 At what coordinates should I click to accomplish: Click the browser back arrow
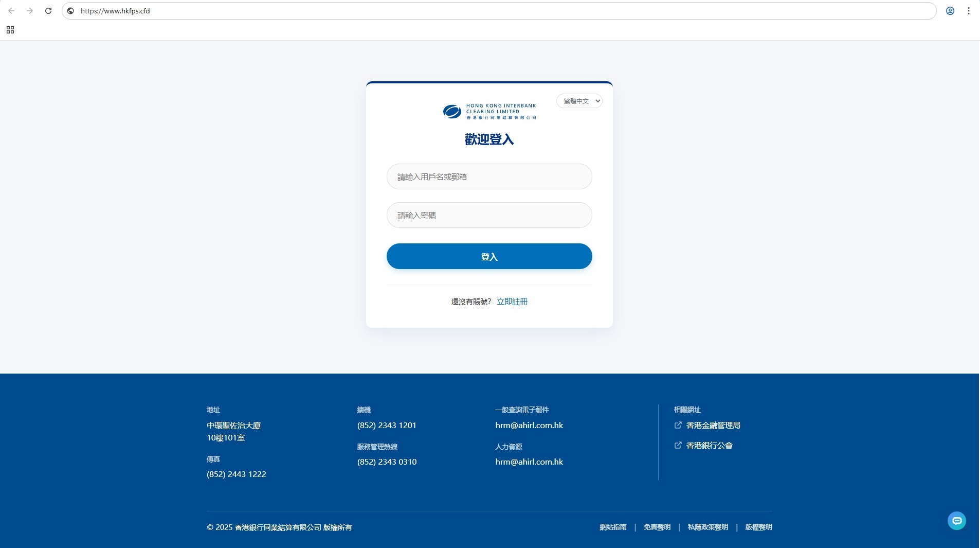11,11
